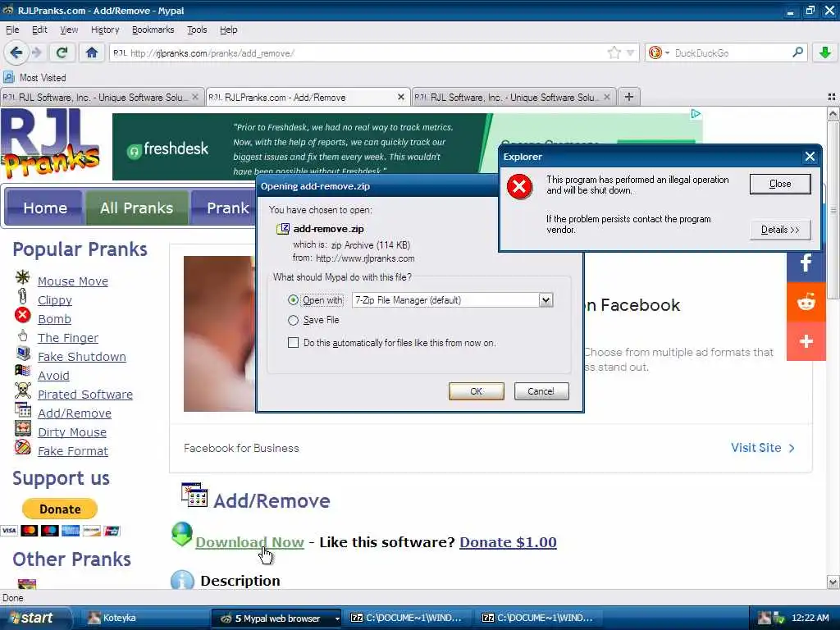840x630 pixels.
Task: Close the RJLPranks.com Add/Remove tab
Action: point(400,97)
